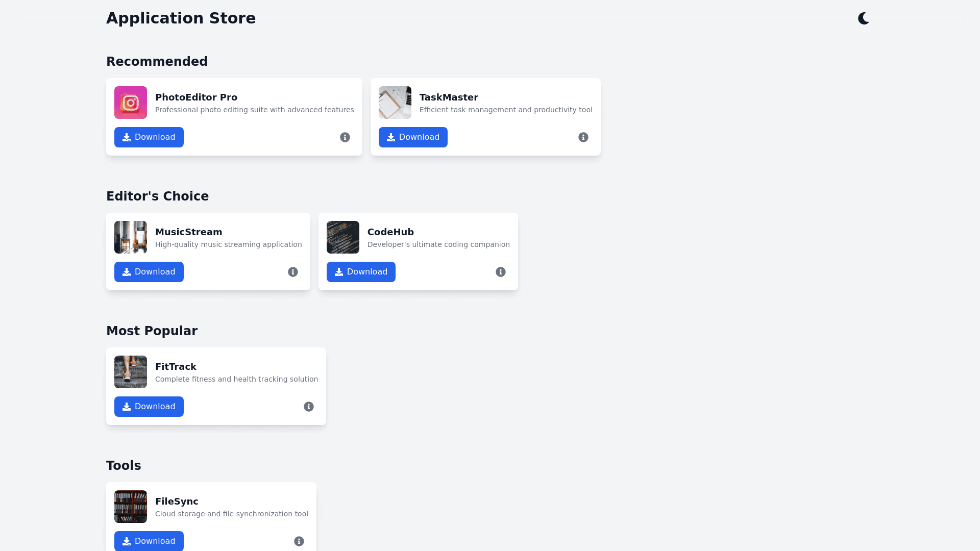The width and height of the screenshot is (980, 551).
Task: Show TaskMaster info details icon
Action: tap(583, 137)
